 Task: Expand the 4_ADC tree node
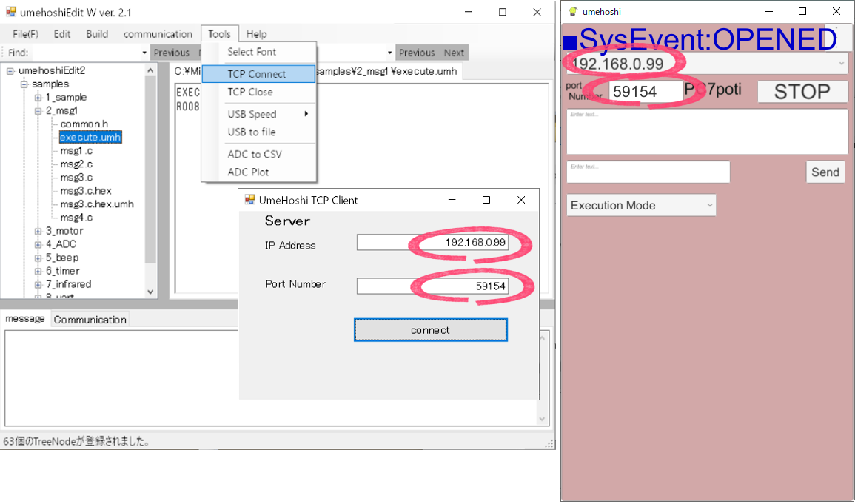tap(38, 244)
